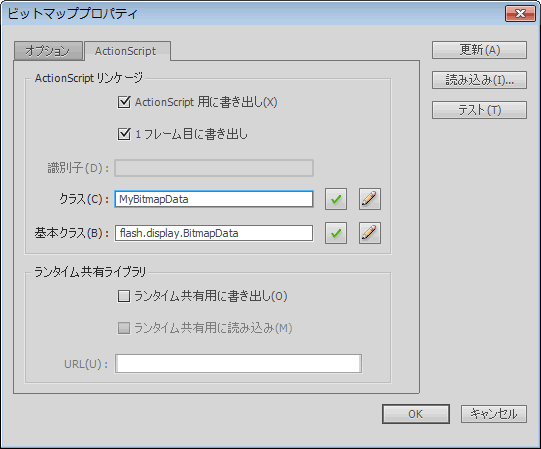541x449 pixels.
Task: Click the 更新(A) button
Action: point(479,50)
